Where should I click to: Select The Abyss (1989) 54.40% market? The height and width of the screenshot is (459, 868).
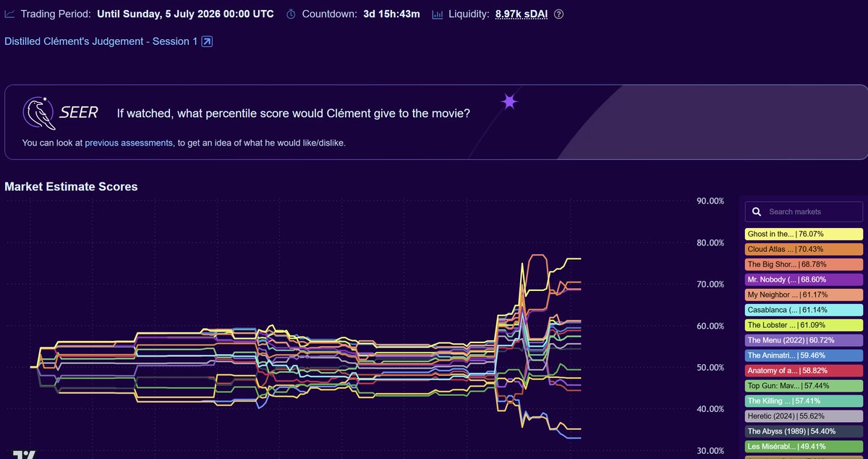804,431
